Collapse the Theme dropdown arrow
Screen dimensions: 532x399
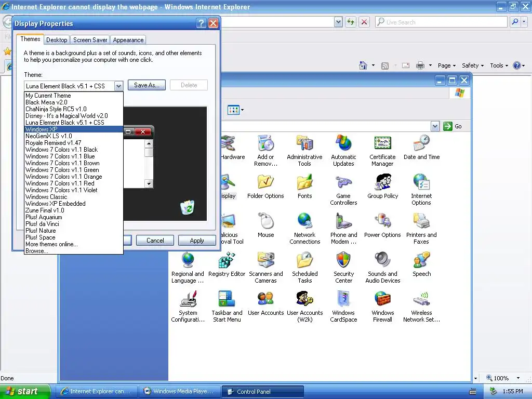point(118,86)
